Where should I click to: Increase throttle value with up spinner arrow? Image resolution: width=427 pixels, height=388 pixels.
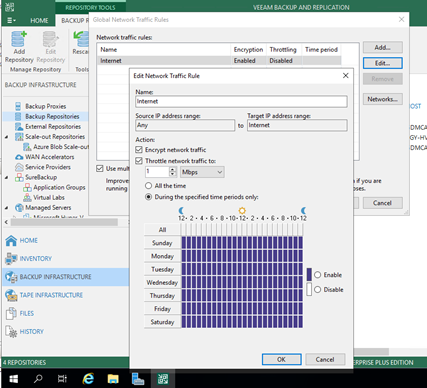pos(172,170)
